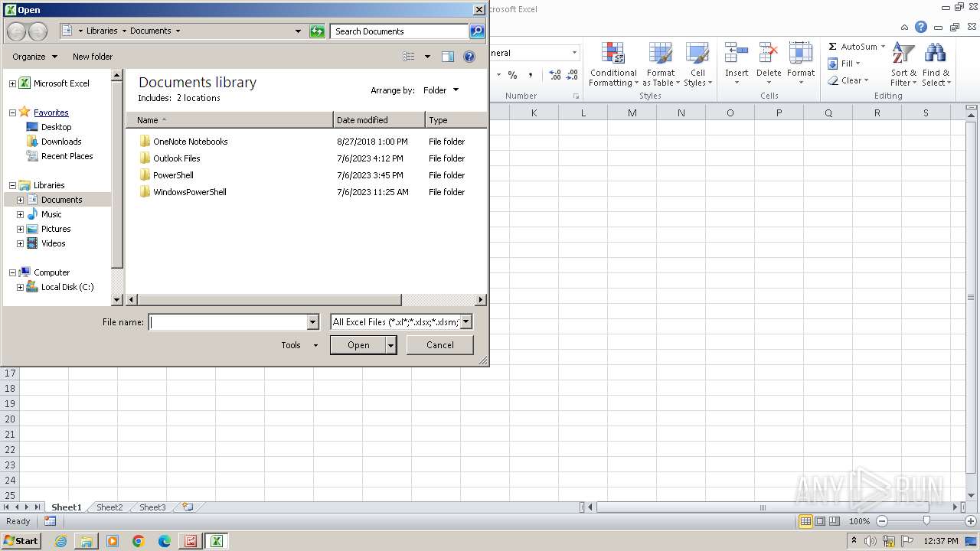Click the Format cells icon in ribbon
The image size is (980, 551).
[801, 54]
